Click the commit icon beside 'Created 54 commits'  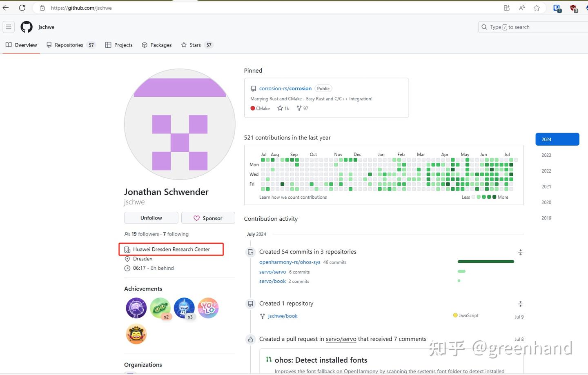[250, 252]
